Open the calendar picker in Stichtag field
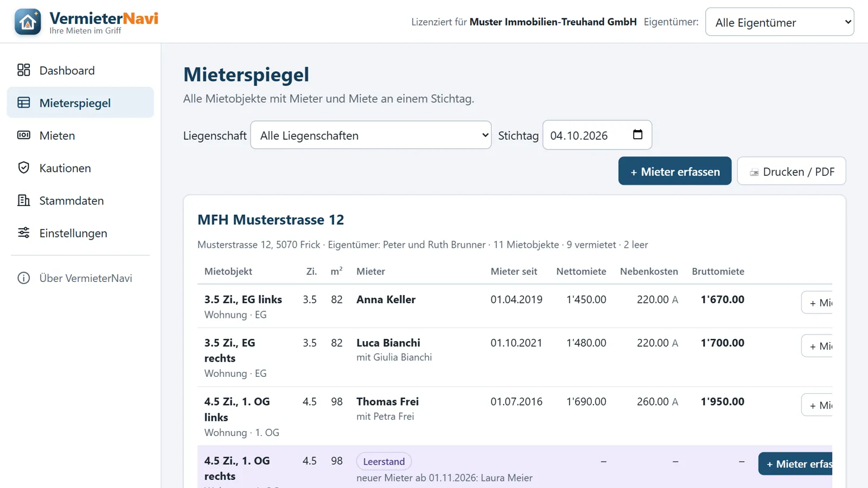The height and width of the screenshot is (488, 868). coord(637,134)
